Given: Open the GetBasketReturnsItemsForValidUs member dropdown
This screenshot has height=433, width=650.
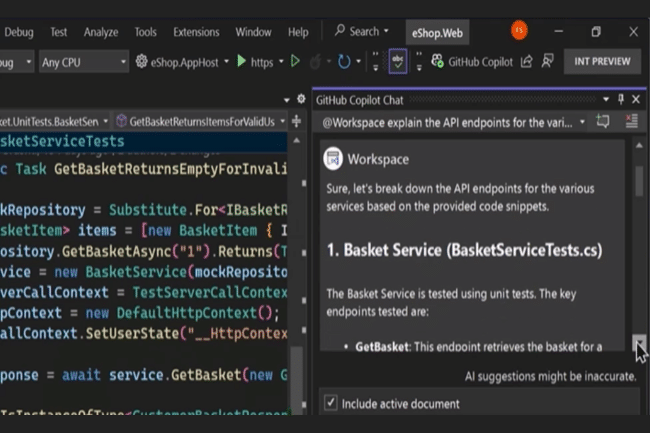Looking at the screenshot, I should (x=201, y=121).
